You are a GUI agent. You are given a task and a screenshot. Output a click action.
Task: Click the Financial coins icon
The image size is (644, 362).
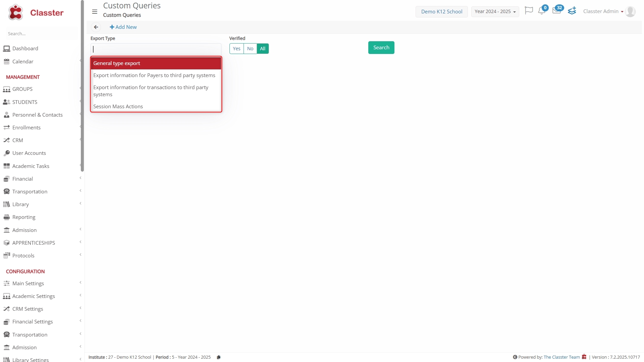click(6, 179)
